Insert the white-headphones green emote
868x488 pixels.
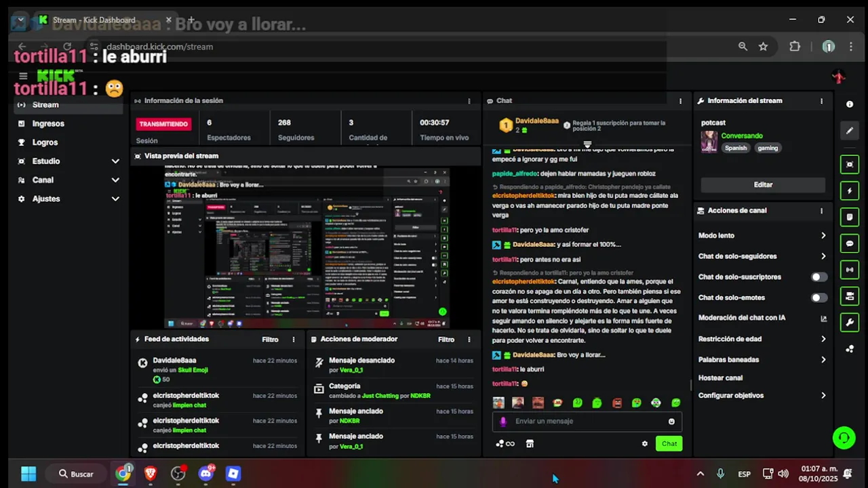656,403
